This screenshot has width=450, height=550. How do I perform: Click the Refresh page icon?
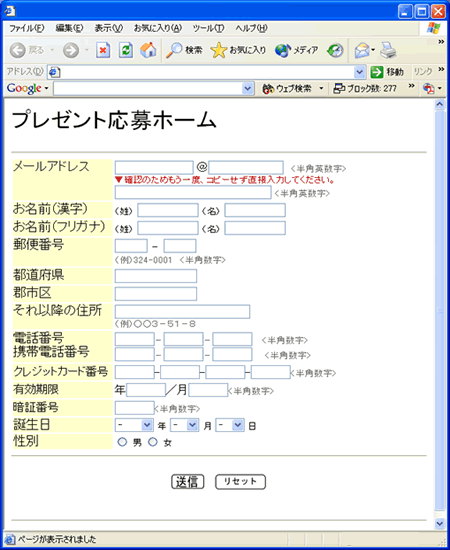pyautogui.click(x=126, y=50)
